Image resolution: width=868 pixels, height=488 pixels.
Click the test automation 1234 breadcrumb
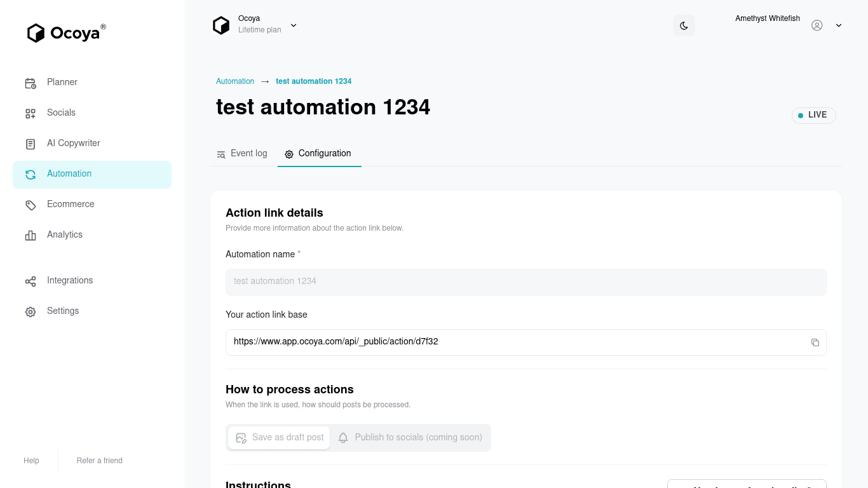314,81
